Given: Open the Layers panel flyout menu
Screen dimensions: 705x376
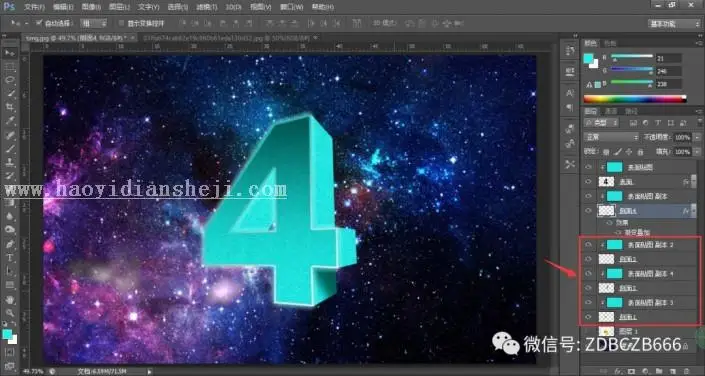Looking at the screenshot, I should (700, 111).
